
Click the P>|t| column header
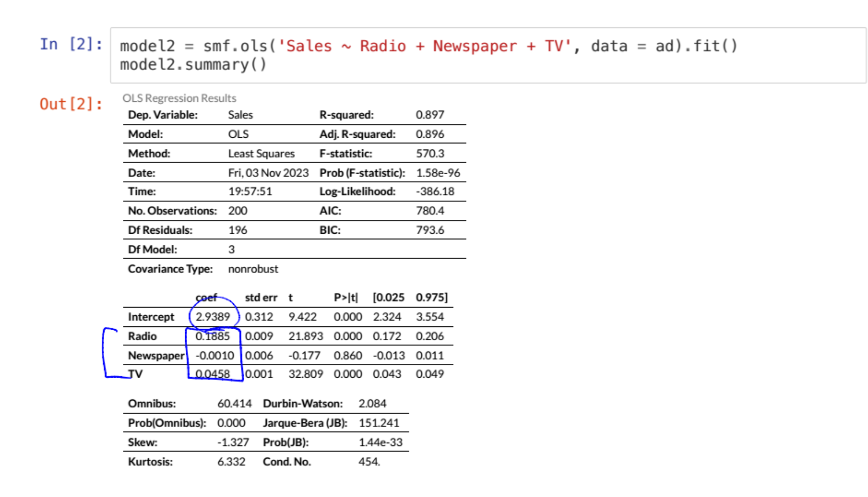coord(345,298)
